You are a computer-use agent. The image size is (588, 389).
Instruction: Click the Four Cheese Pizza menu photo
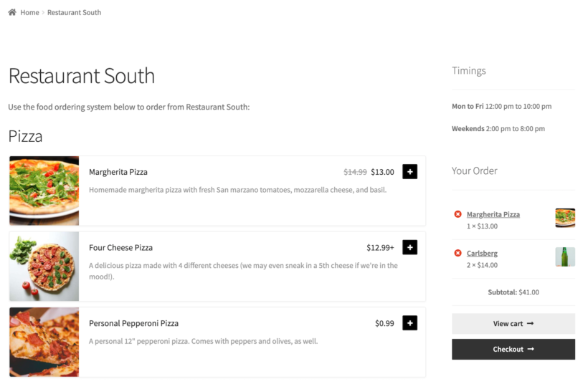click(x=44, y=266)
